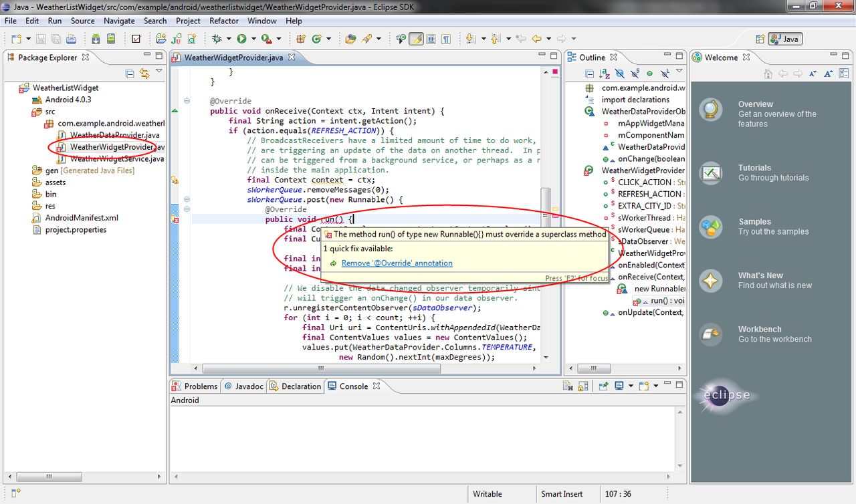Toggle Hide Local Types in Outline

click(665, 74)
